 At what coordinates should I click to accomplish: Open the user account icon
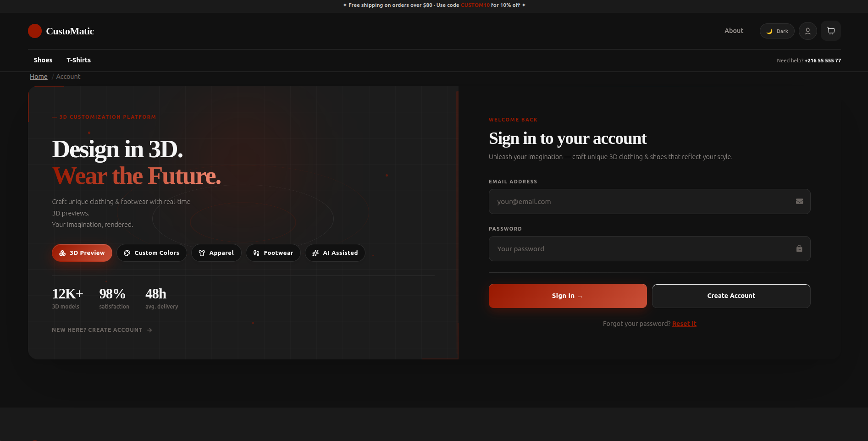[x=807, y=31]
